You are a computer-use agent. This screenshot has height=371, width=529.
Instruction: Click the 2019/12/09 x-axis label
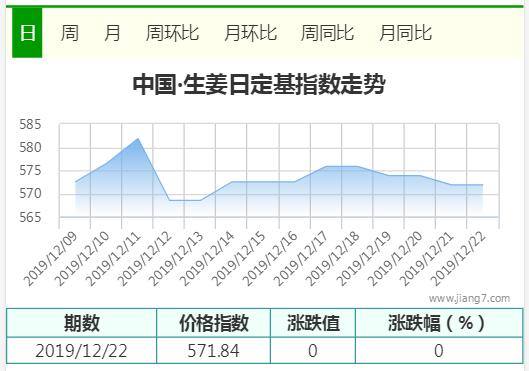pos(51,259)
